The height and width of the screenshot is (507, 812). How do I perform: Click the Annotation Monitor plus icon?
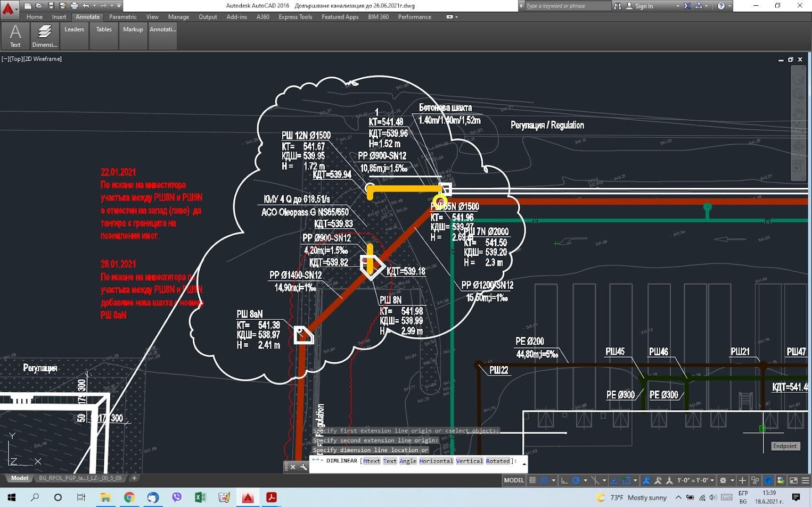(742, 480)
